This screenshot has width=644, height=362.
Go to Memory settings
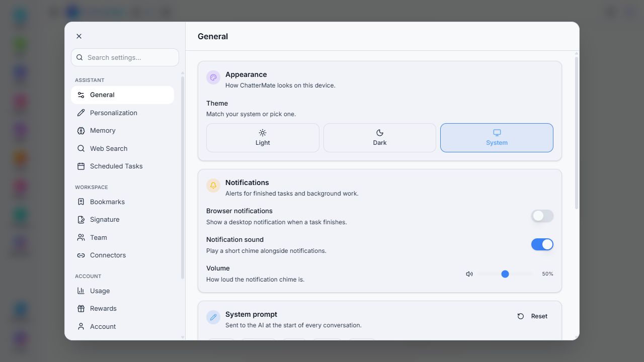(122, 131)
